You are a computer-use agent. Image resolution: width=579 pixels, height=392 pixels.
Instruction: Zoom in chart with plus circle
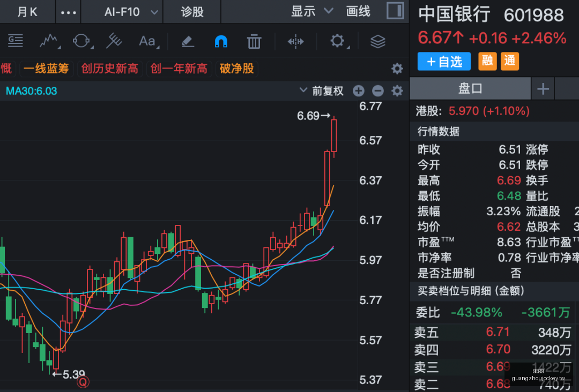(359, 91)
